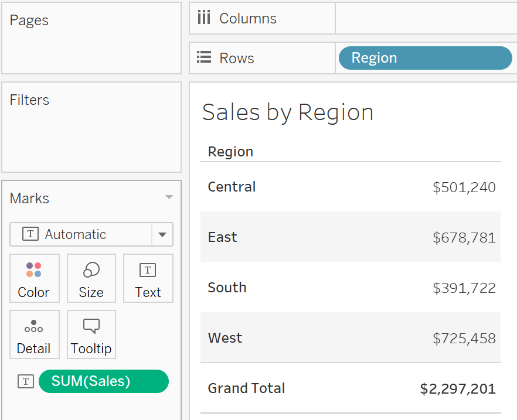Select the Central row header
The width and height of the screenshot is (517, 420).
232,187
